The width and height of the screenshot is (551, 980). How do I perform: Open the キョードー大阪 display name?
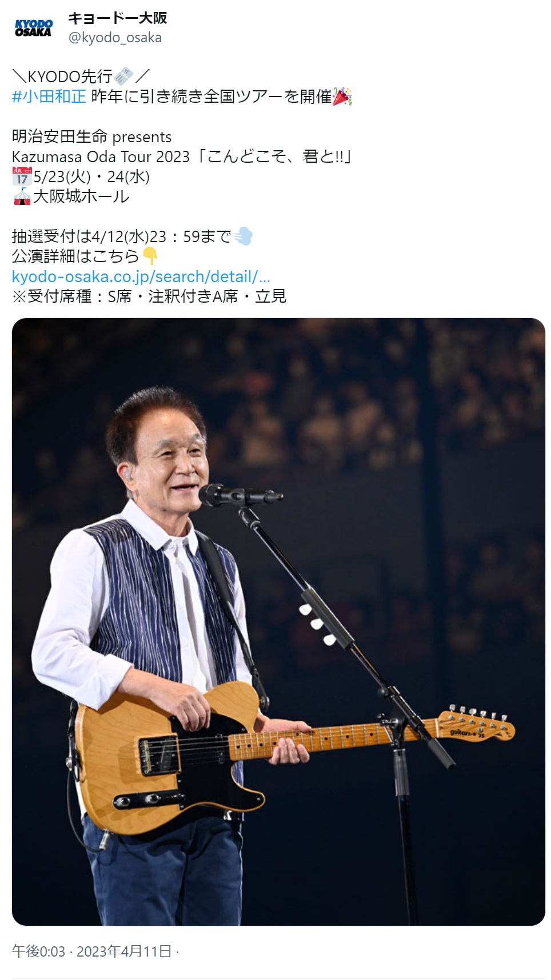coord(118,18)
